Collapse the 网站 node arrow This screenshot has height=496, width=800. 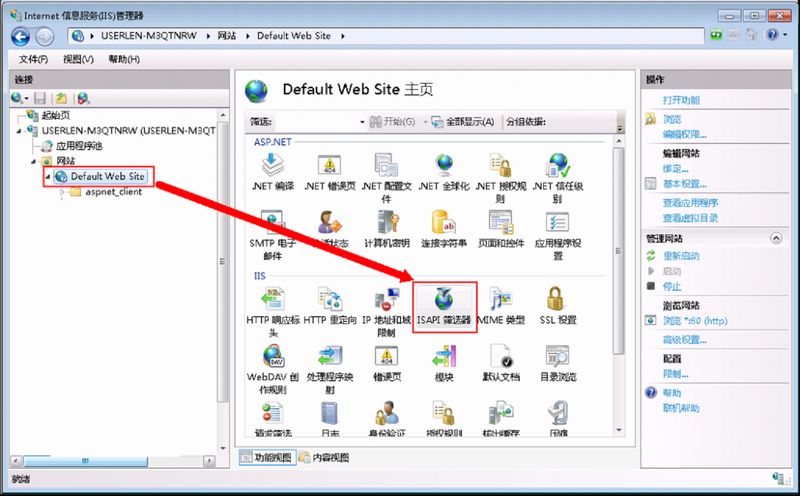tap(34, 161)
